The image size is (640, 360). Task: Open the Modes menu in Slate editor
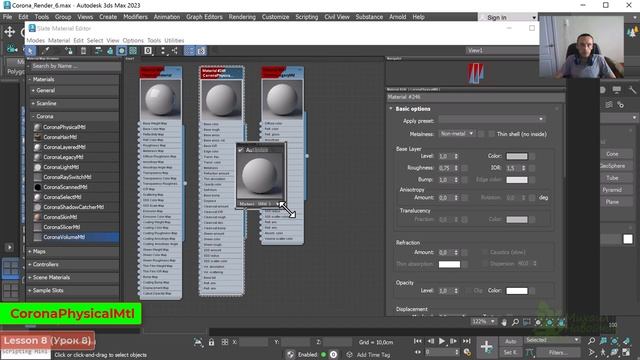[x=36, y=40]
